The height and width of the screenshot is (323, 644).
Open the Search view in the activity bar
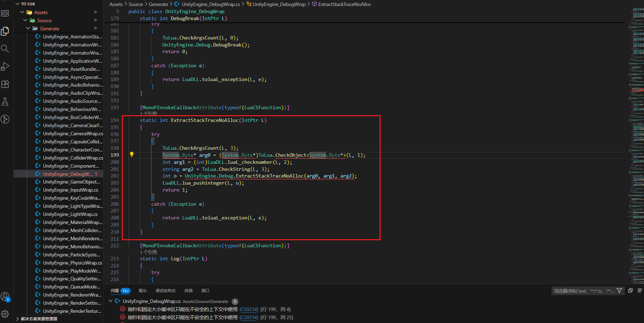tap(5, 49)
